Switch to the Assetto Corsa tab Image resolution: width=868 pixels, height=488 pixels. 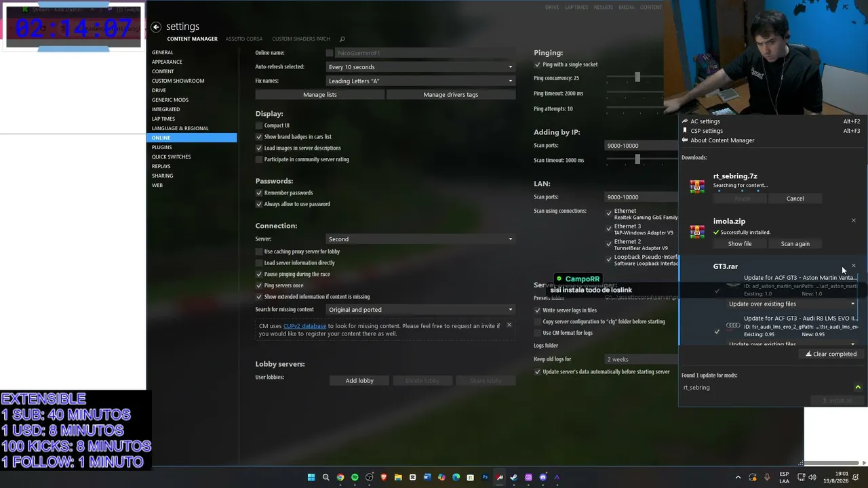(244, 39)
